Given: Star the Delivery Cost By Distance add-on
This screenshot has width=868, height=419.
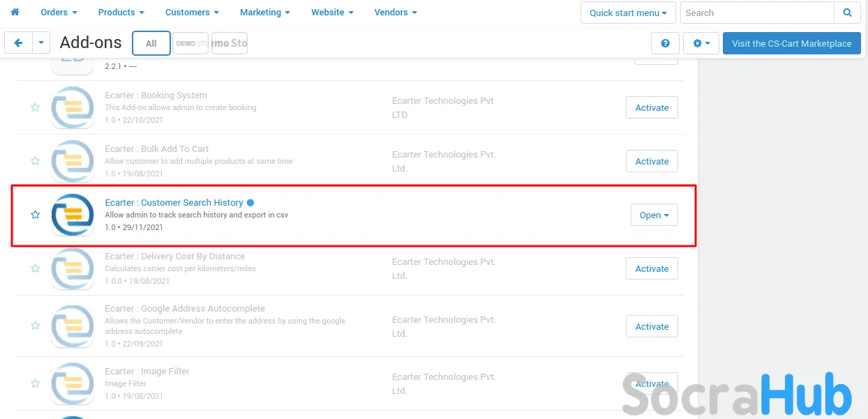Looking at the screenshot, I should point(35,268).
